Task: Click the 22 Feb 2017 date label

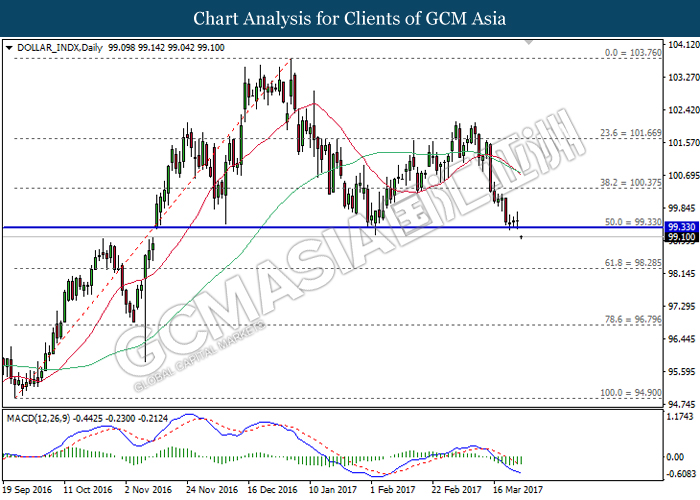Action: coord(456,490)
